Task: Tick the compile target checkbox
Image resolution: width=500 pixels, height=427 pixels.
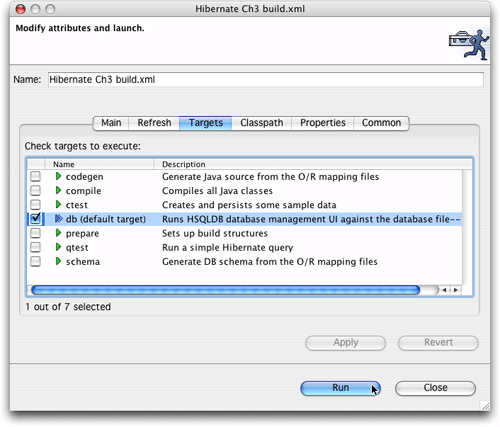Action: (35, 190)
